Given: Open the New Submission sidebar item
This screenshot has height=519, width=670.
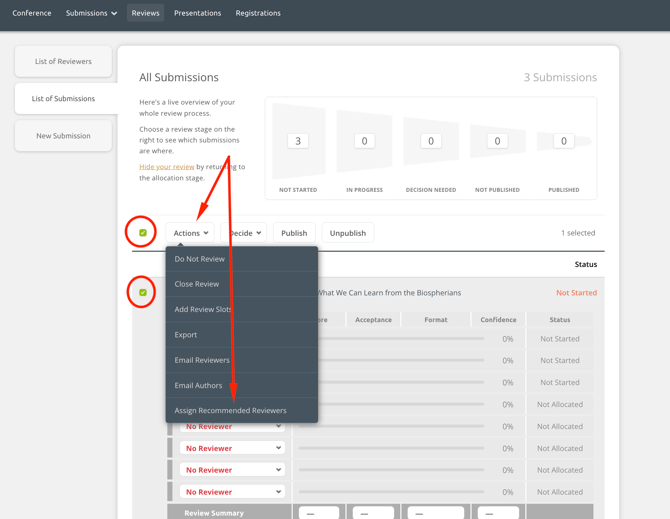Looking at the screenshot, I should click(63, 136).
